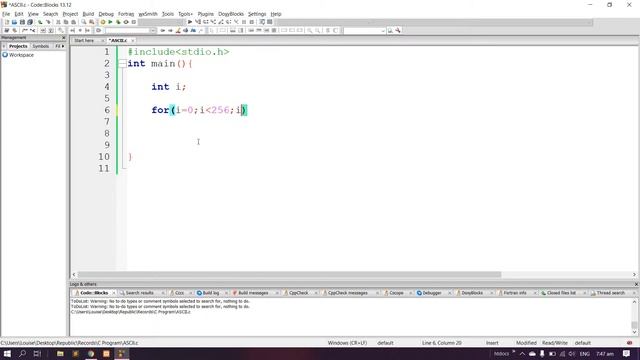Click the Redo toolbar icon
The width and height of the screenshot is (640, 360).
point(48,22)
